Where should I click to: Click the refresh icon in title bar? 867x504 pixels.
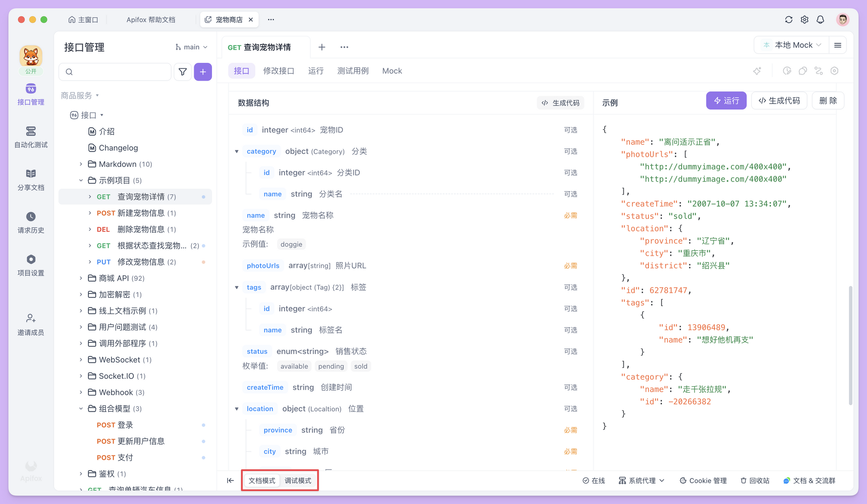pos(789,20)
